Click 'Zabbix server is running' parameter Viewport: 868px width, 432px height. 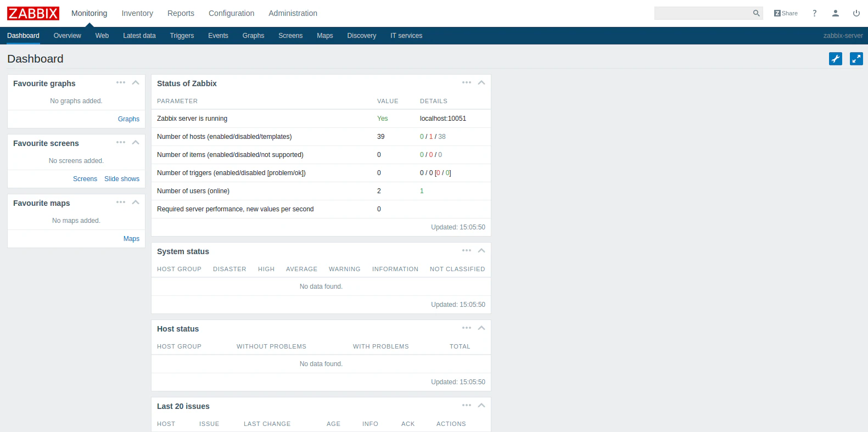point(192,119)
